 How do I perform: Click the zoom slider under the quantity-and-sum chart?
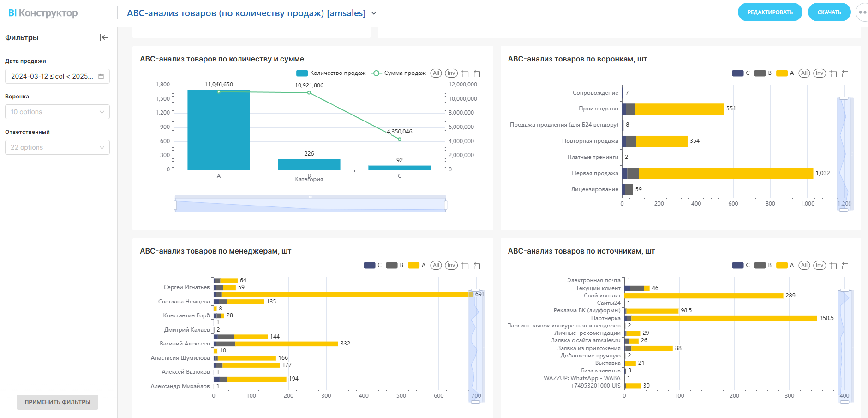click(310, 204)
